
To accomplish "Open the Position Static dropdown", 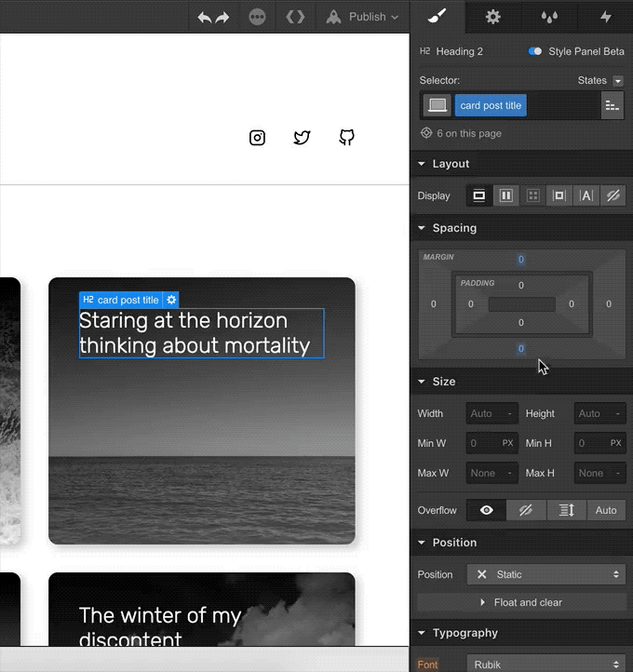I will click(546, 574).
